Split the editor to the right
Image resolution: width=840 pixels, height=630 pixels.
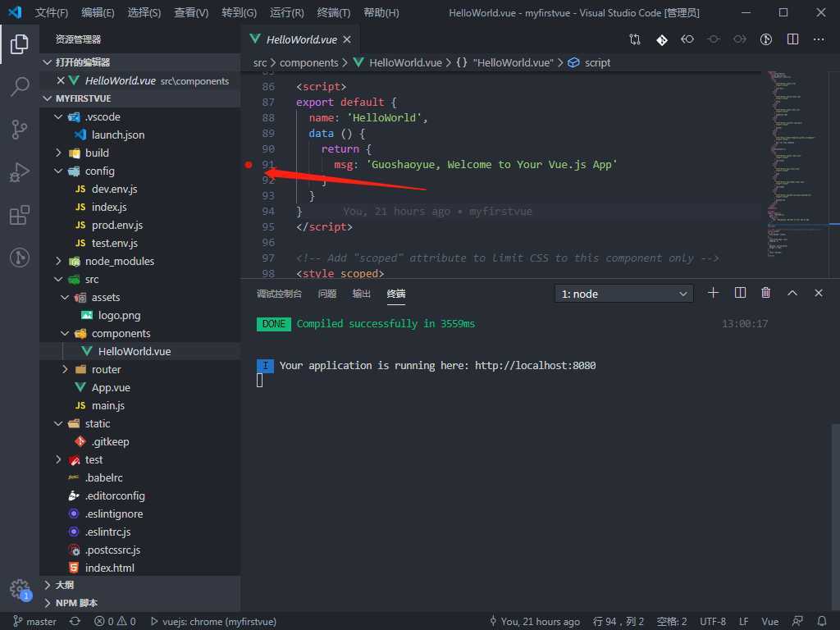coord(792,39)
